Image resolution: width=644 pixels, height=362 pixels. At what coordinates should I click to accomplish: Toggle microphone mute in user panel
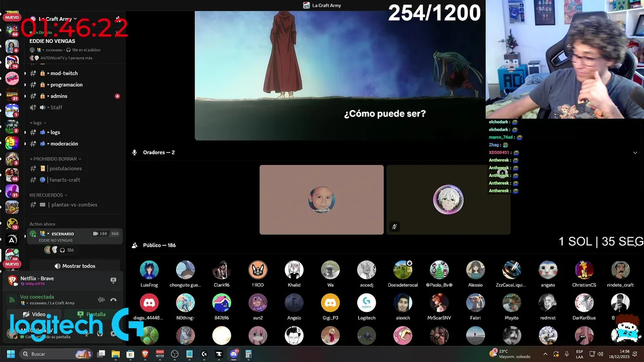click(87, 333)
